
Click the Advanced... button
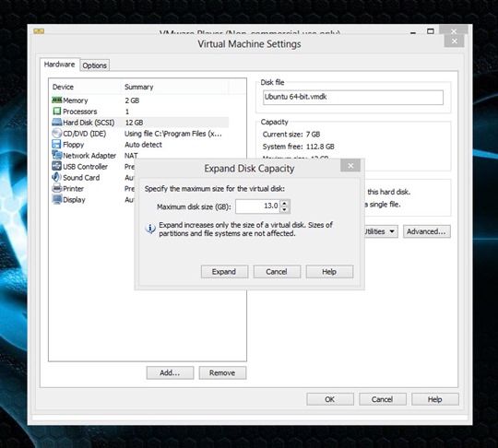click(x=427, y=231)
